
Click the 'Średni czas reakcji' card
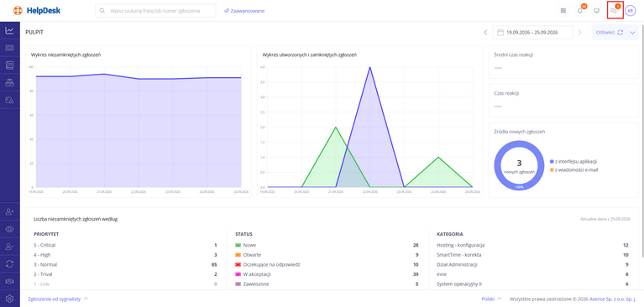tap(563, 62)
